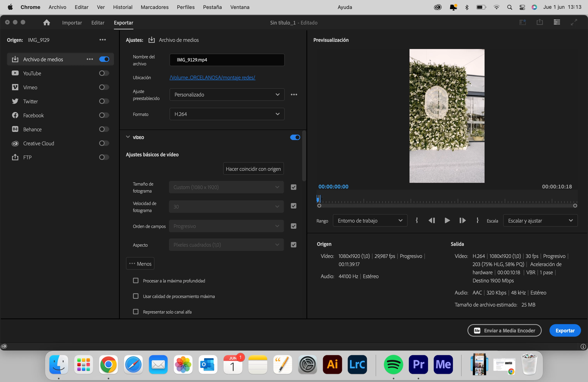Step back one frame in preview
The width and height of the screenshot is (588, 382).
click(x=432, y=220)
